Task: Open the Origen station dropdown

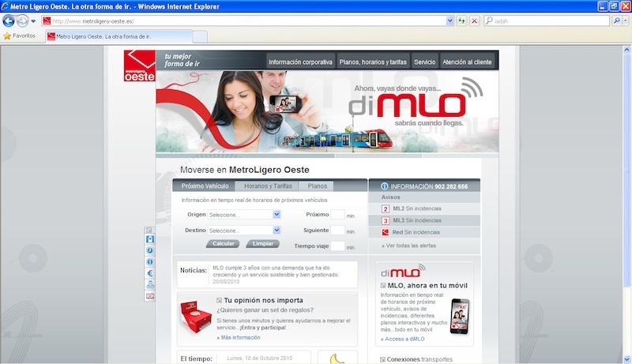Action: point(276,214)
